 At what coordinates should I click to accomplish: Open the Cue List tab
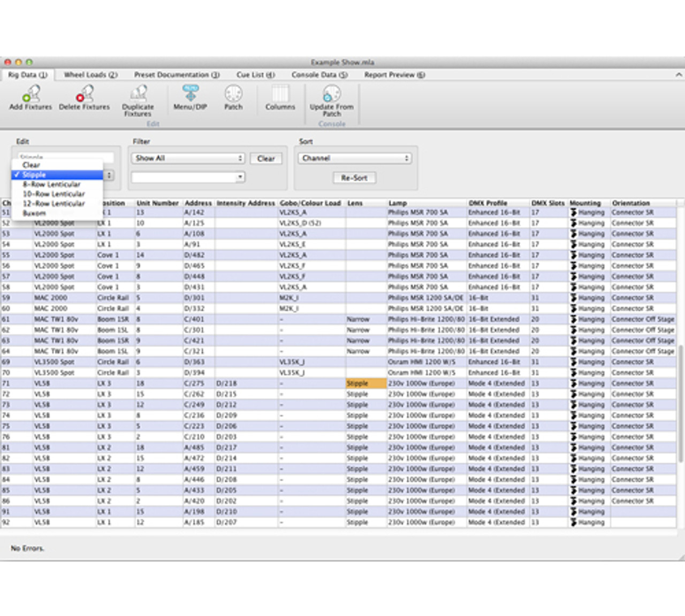click(255, 75)
